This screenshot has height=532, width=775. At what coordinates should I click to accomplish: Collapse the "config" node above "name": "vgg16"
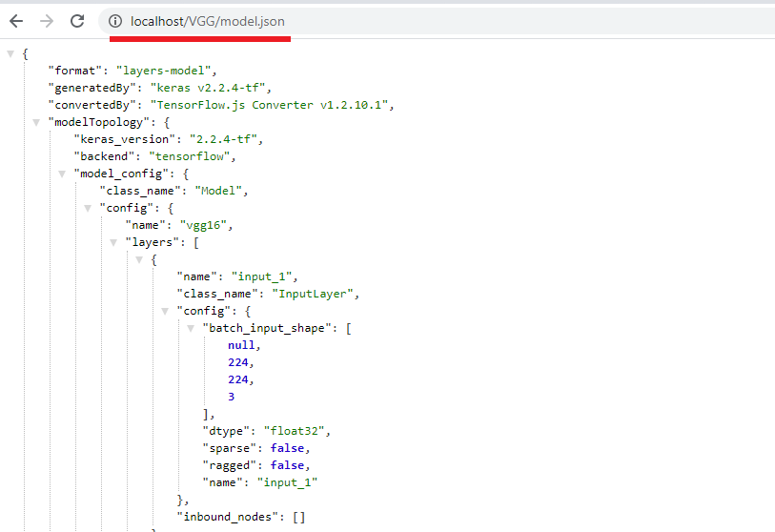(88, 209)
